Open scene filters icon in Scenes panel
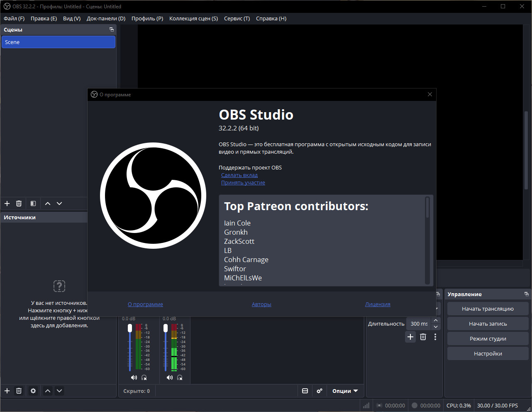This screenshot has height=412, width=532. pyautogui.click(x=33, y=204)
